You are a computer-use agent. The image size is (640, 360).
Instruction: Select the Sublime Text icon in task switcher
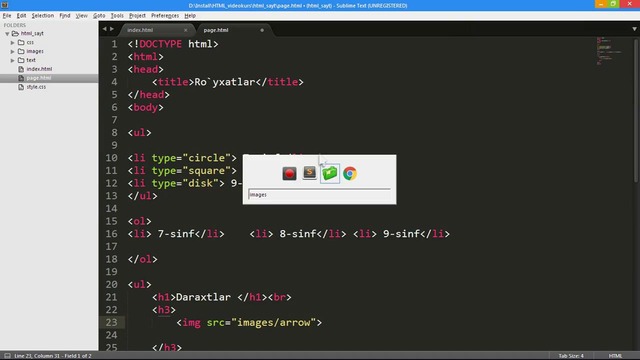pyautogui.click(x=309, y=173)
